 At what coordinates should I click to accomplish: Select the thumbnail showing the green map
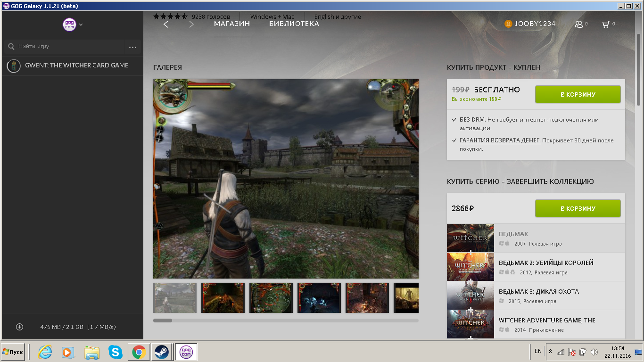point(271,298)
